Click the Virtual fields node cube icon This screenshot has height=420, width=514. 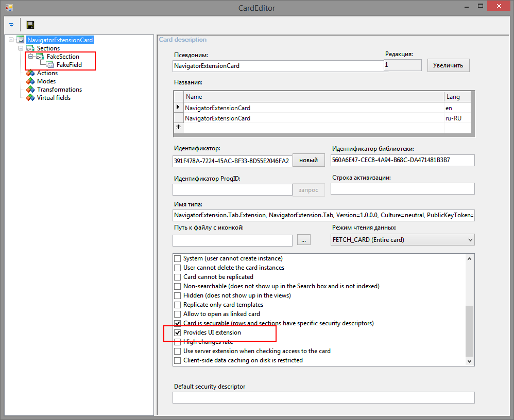click(30, 98)
